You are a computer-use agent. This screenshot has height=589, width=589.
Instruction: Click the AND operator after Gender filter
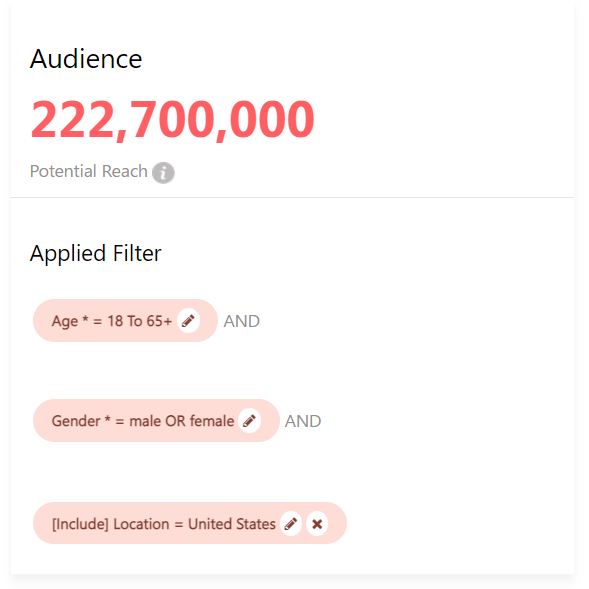303,421
